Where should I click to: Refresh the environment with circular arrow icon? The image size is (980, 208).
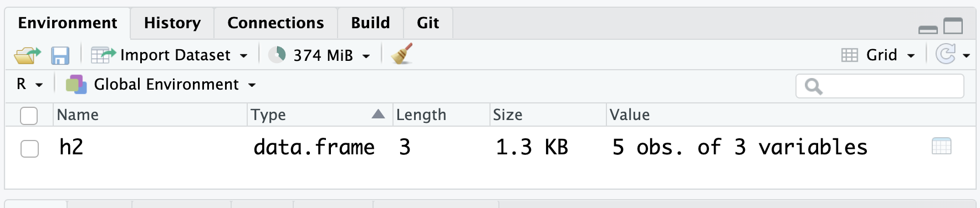point(946,55)
